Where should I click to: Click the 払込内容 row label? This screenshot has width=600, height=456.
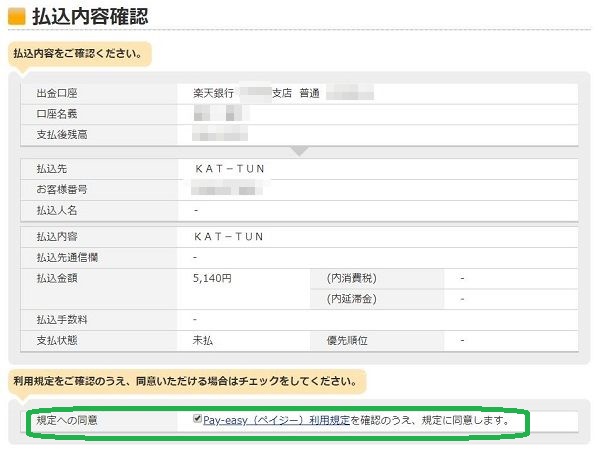point(57,237)
